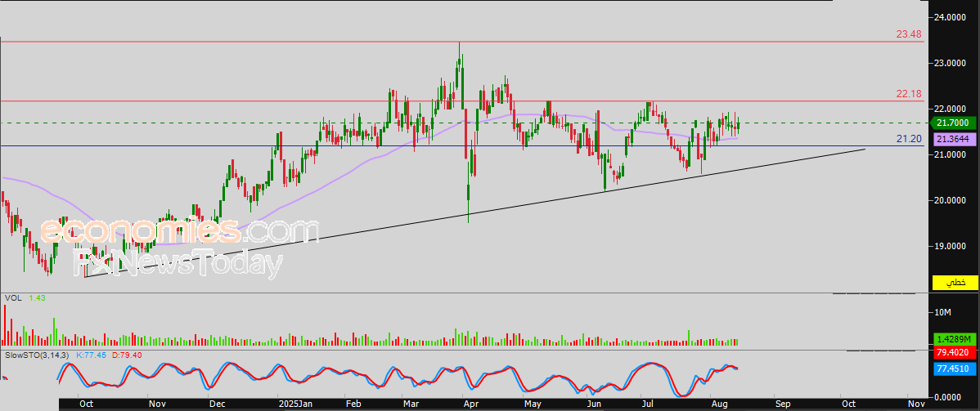Click the Sep date axis label
The image size is (980, 411).
782,404
